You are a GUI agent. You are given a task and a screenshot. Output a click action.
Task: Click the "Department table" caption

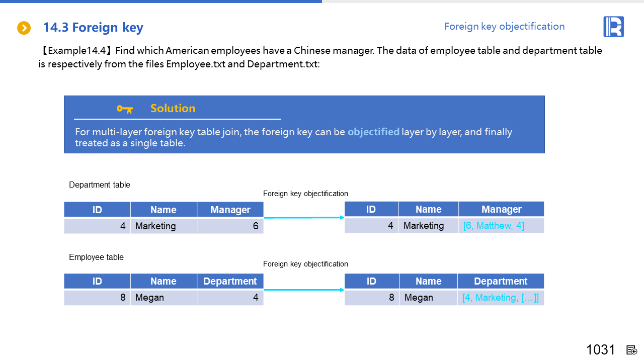(100, 185)
